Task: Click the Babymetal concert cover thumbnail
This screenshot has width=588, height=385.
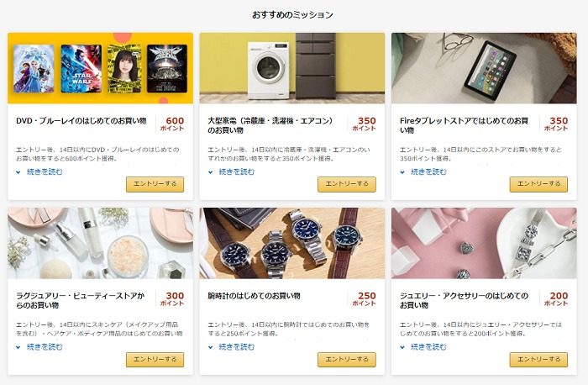Action: tap(167, 69)
